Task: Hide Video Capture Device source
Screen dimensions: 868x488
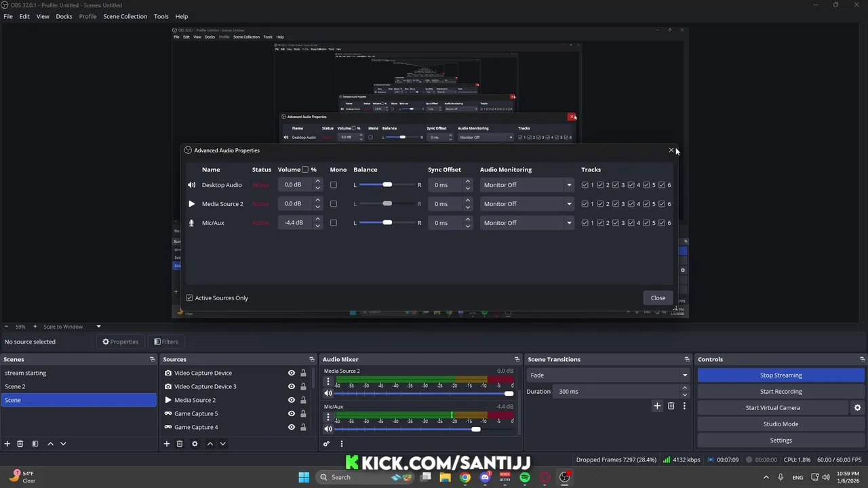Action: (x=292, y=373)
